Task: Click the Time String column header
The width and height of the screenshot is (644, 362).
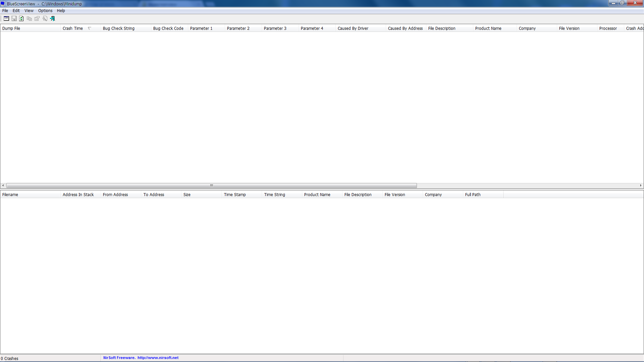Action: click(x=282, y=195)
